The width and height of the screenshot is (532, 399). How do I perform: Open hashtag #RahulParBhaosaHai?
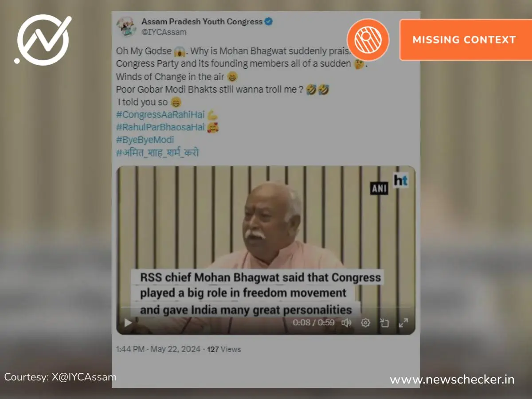pyautogui.click(x=160, y=128)
